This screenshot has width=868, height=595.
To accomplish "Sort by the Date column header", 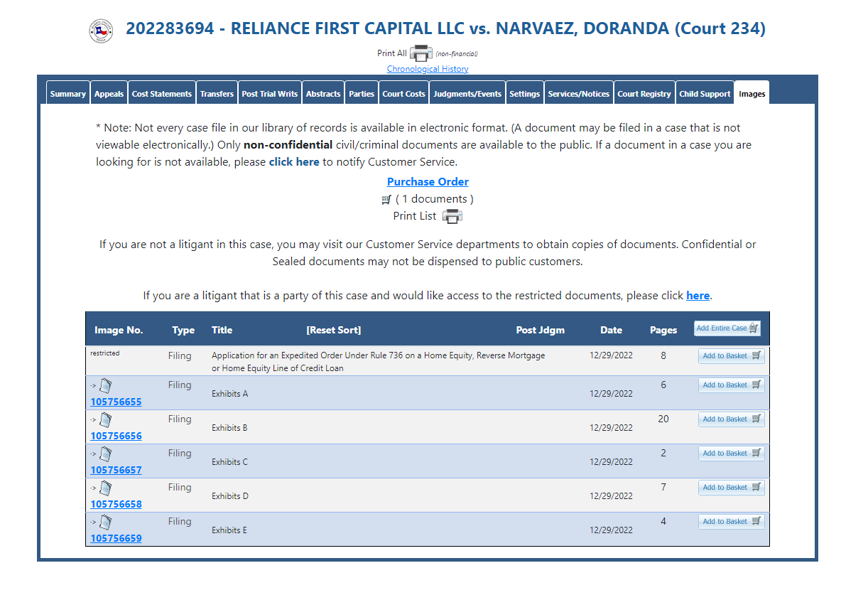I will point(611,330).
